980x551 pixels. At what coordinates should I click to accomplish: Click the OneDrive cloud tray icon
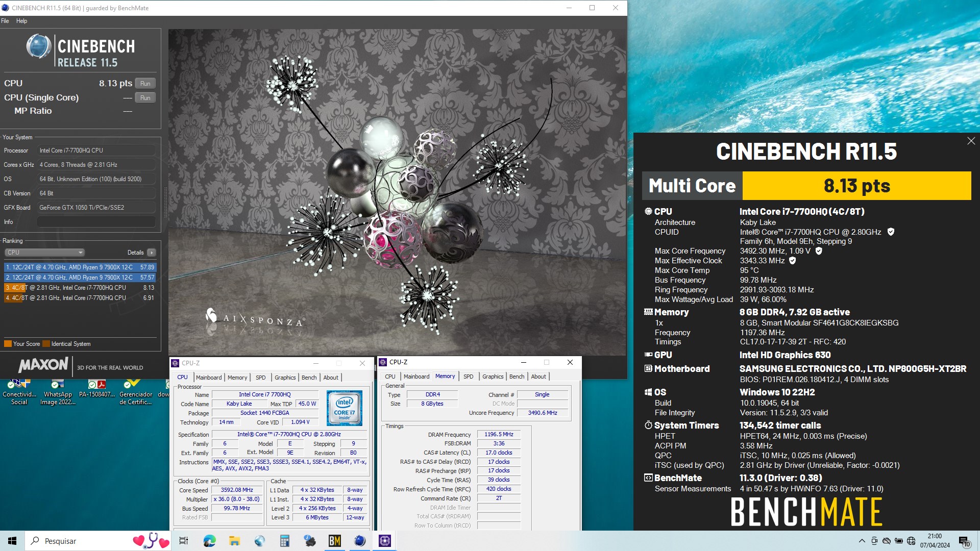tap(887, 541)
